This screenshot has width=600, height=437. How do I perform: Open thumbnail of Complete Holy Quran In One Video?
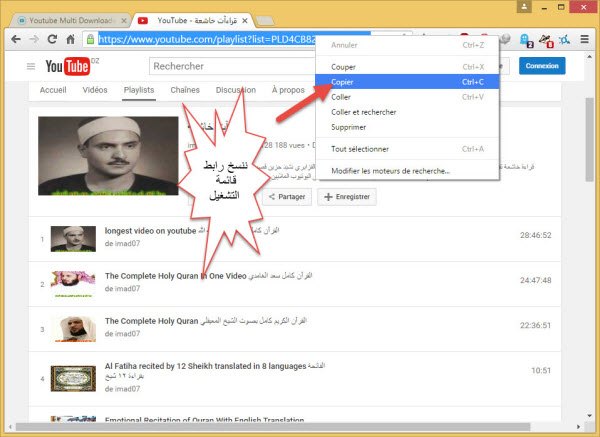pyautogui.click(x=73, y=284)
